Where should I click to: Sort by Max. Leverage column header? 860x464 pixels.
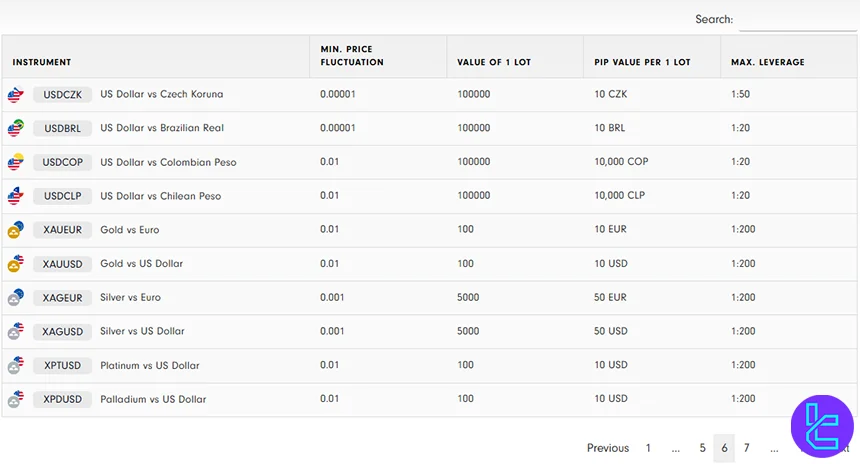pos(768,62)
